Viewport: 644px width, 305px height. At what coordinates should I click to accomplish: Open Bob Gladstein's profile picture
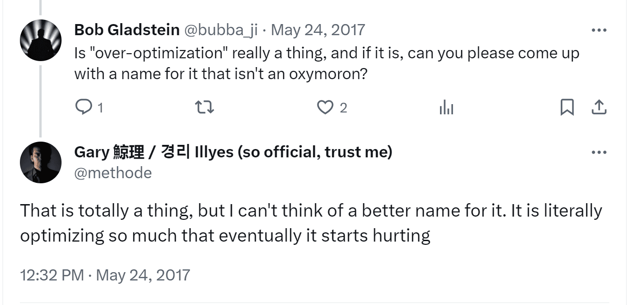(x=41, y=41)
